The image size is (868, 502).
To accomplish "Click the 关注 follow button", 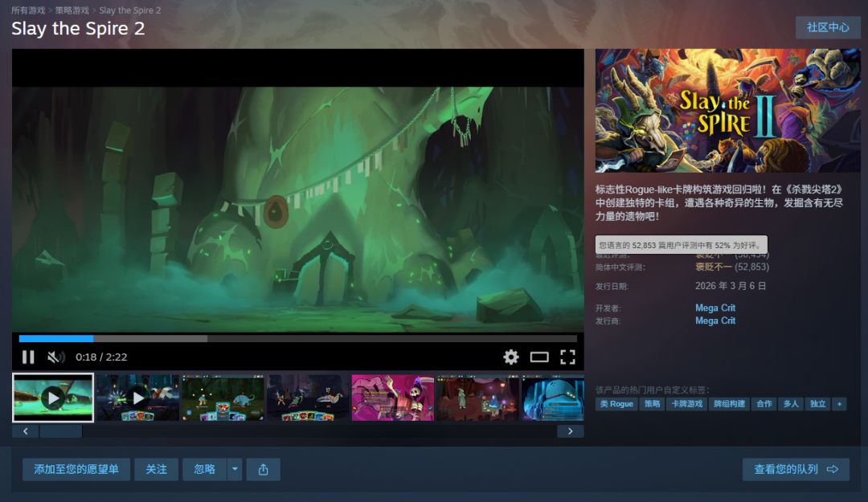I will tap(156, 469).
